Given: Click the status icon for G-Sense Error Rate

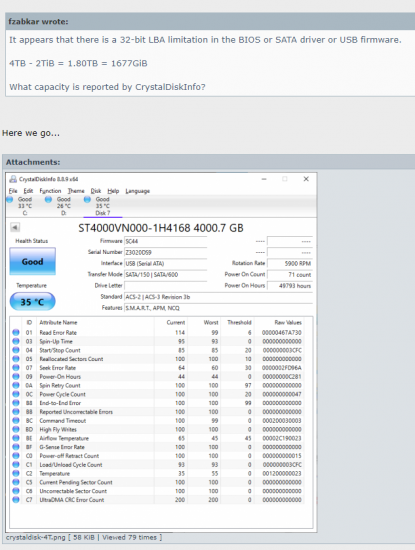Looking at the screenshot, I should pyautogui.click(x=16, y=447).
